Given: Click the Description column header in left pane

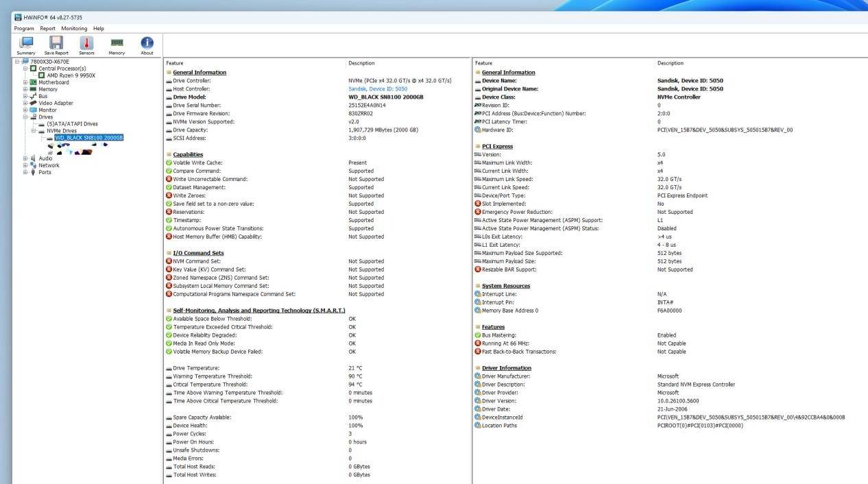Looking at the screenshot, I should pyautogui.click(x=361, y=63).
